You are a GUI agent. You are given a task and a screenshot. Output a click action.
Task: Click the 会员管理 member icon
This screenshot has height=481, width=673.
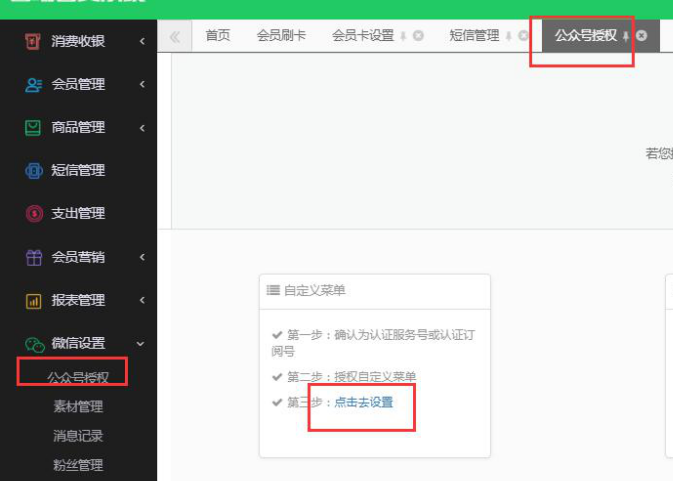click(33, 85)
